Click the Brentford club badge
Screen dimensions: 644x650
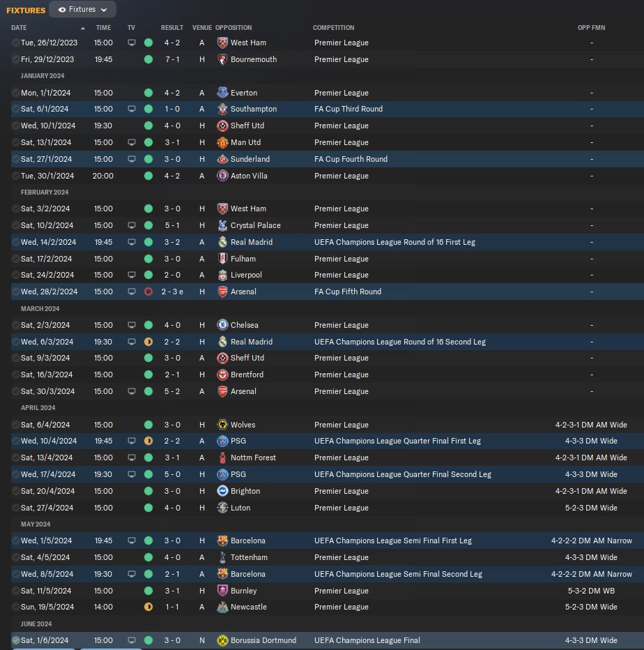(x=222, y=375)
